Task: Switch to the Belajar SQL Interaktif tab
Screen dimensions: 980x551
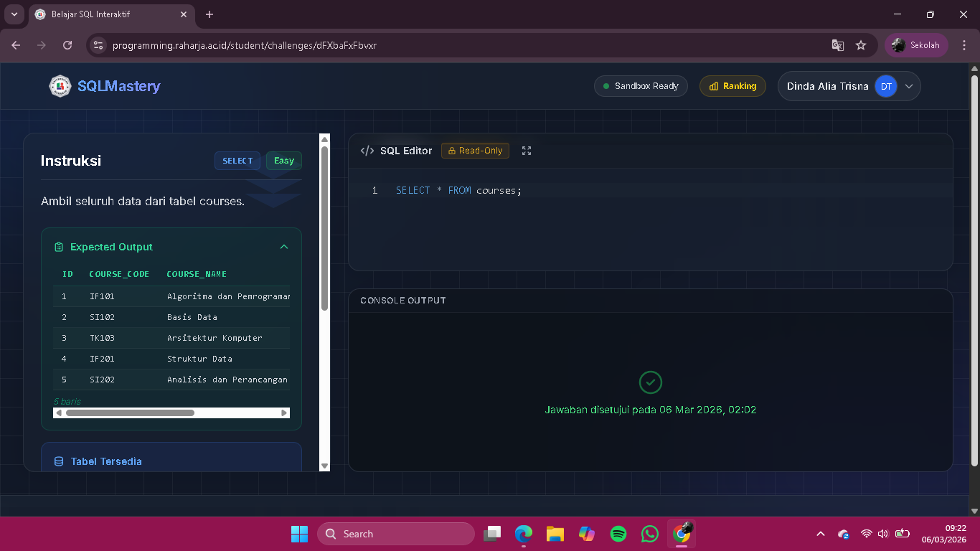Action: click(x=108, y=14)
